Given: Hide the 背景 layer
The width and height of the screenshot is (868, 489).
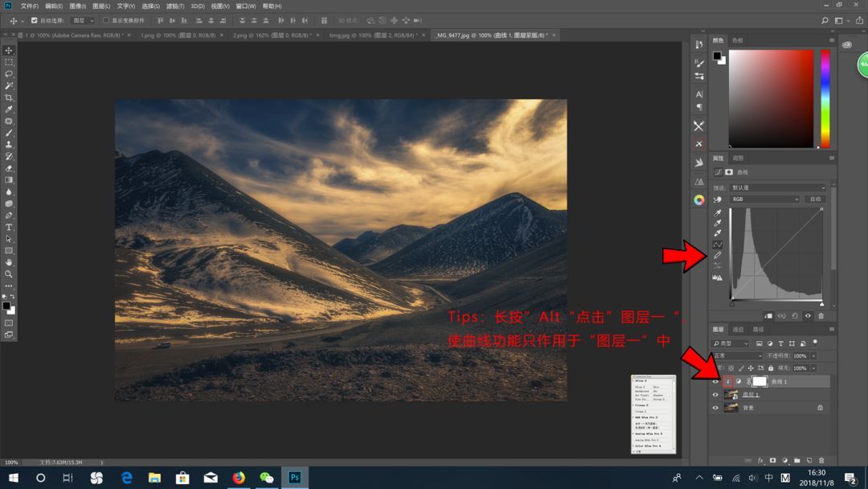Looking at the screenshot, I should pyautogui.click(x=714, y=407).
